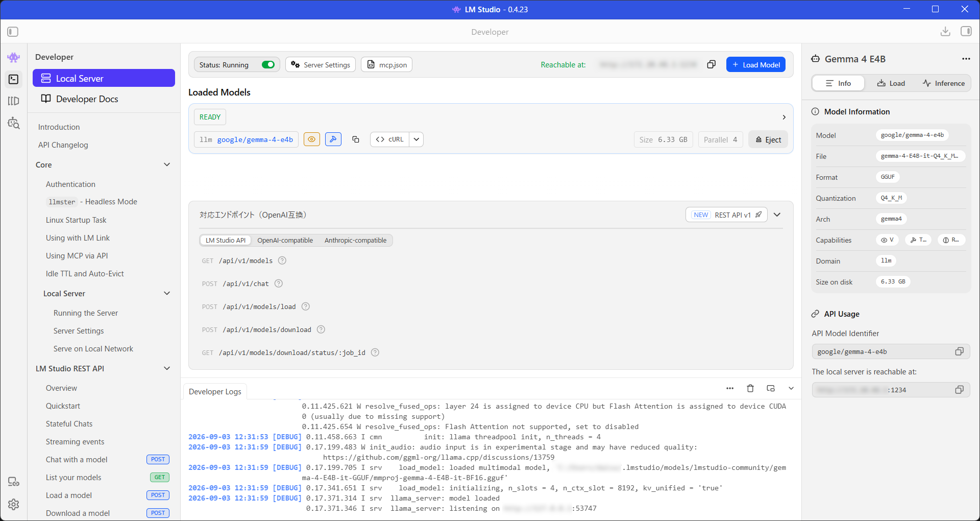980x521 pixels.
Task: Click help icon next to POST /api/v1/chat
Action: click(x=279, y=283)
